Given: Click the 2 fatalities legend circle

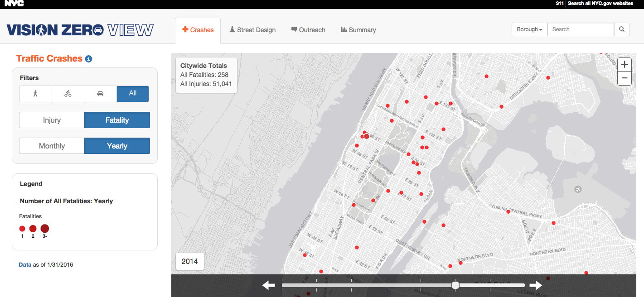Looking at the screenshot, I should 33,229.
